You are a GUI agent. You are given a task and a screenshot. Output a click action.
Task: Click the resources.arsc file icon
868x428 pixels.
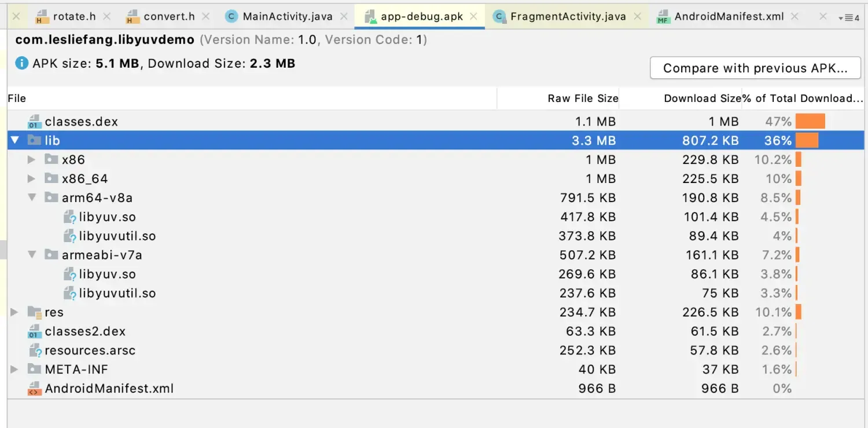35,350
